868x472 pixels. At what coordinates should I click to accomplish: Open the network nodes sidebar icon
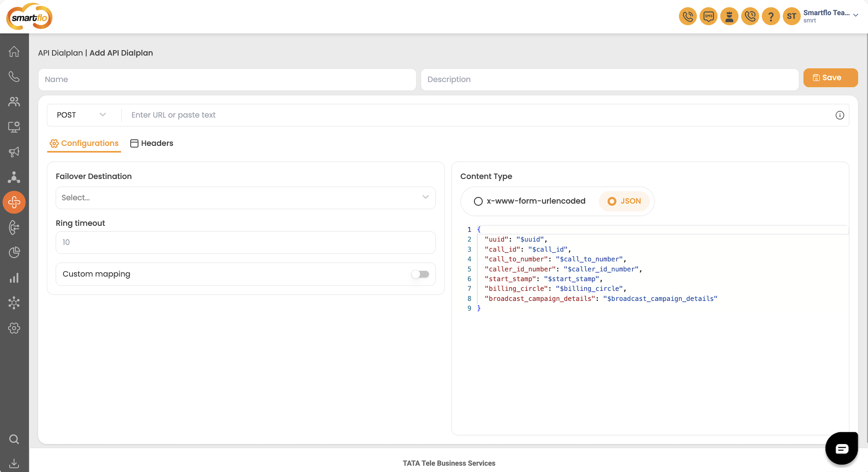[14, 177]
